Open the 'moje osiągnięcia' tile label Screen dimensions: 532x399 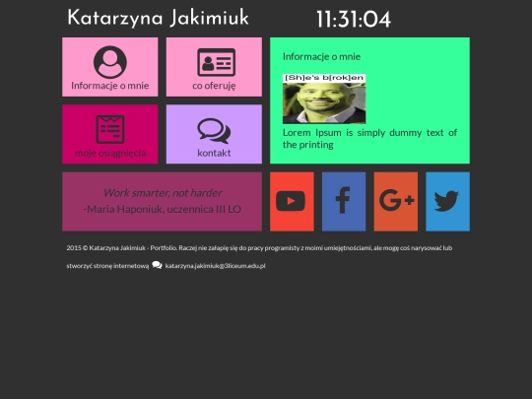pyautogui.click(x=110, y=153)
